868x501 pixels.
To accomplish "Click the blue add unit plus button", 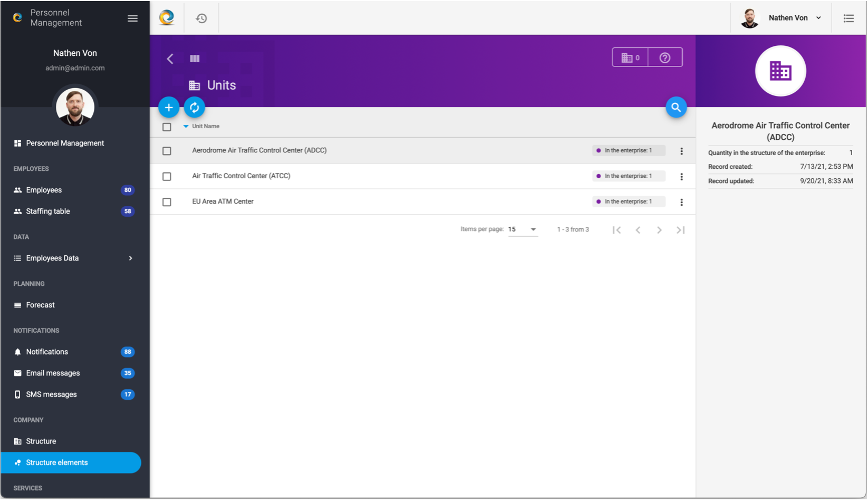I will click(169, 108).
